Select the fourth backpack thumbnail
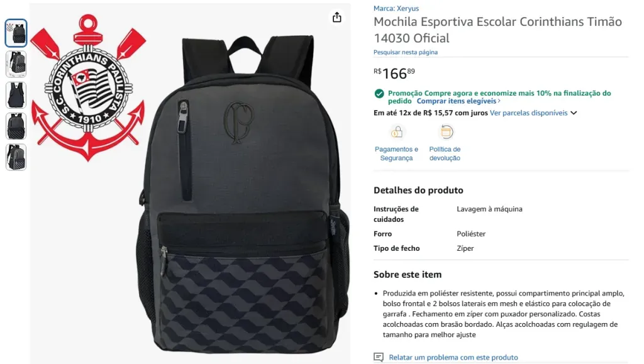 (x=16, y=126)
